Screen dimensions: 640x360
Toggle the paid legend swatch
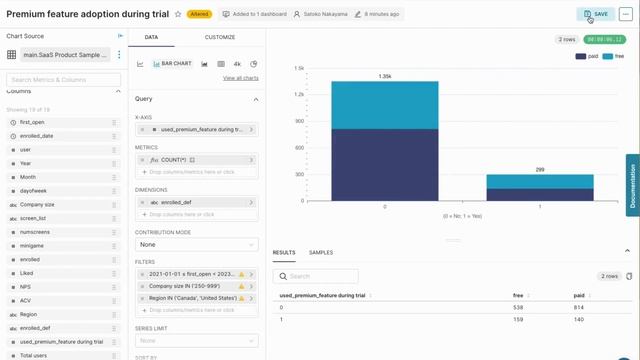coord(580,56)
